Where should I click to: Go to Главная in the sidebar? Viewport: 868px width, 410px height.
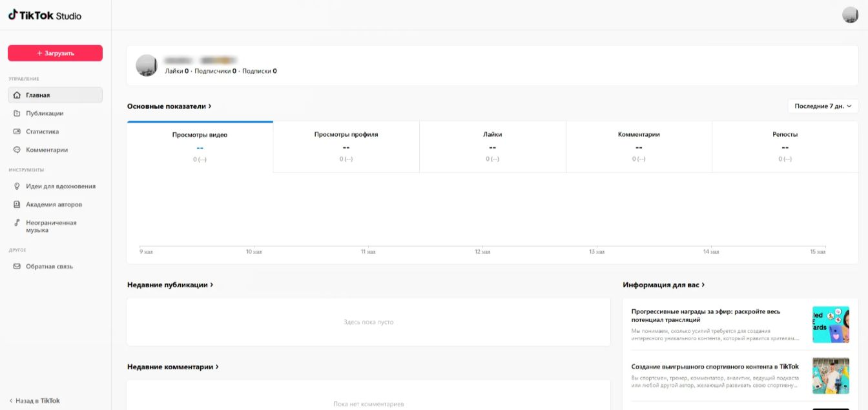55,95
